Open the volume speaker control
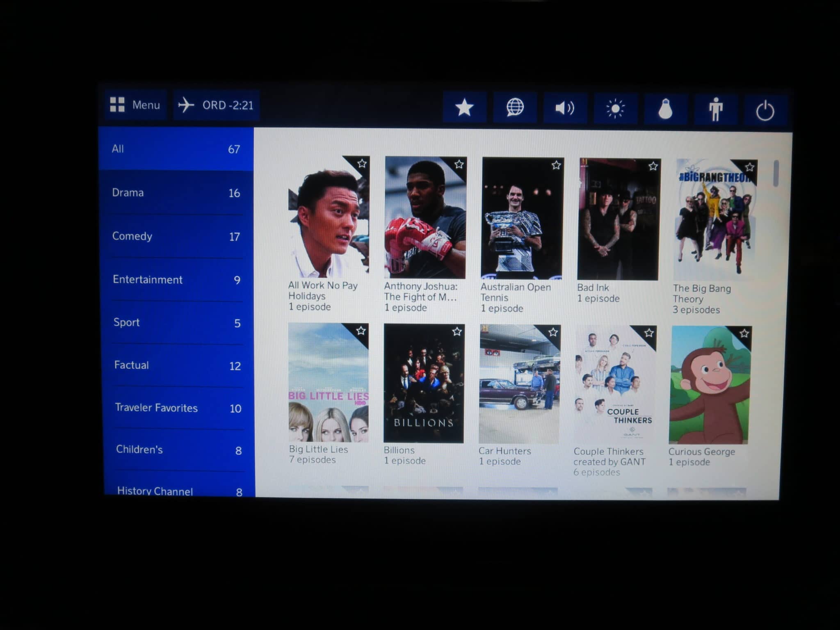The image size is (840, 630). [x=565, y=108]
